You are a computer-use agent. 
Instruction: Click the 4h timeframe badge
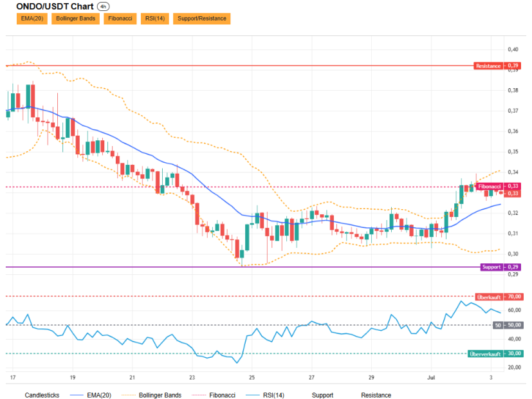(x=103, y=6)
